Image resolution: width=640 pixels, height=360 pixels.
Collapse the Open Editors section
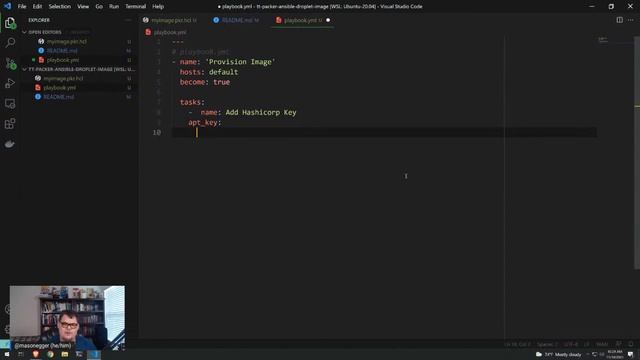44,32
